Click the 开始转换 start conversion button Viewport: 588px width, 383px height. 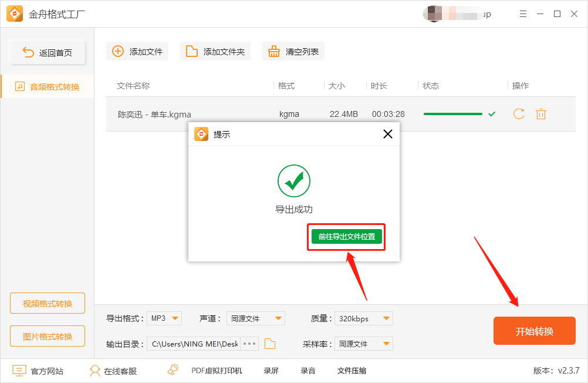pyautogui.click(x=534, y=331)
